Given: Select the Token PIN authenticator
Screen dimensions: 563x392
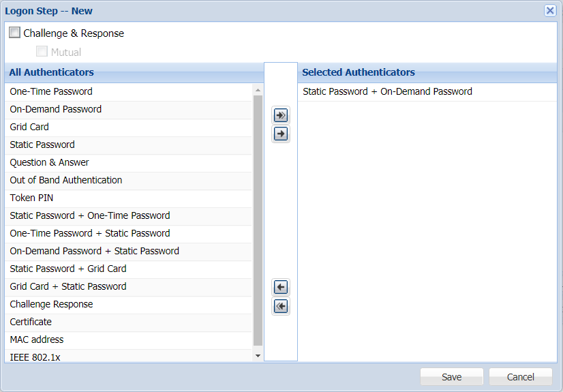Looking at the screenshot, I should pos(31,198).
